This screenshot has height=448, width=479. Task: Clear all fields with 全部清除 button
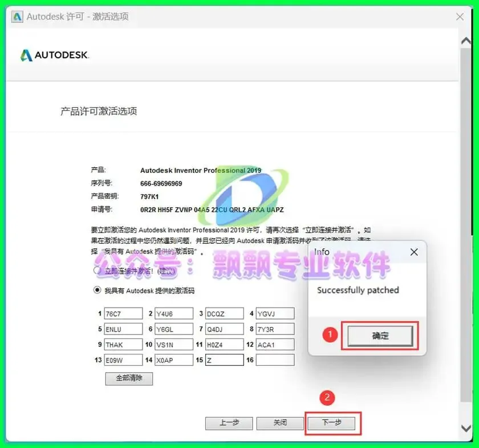coord(129,378)
